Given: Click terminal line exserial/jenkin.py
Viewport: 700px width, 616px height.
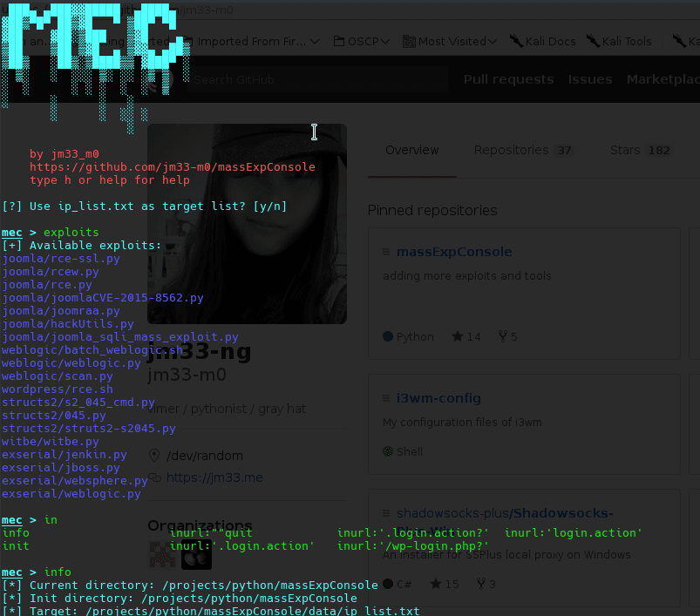Looking at the screenshot, I should click(x=65, y=455).
